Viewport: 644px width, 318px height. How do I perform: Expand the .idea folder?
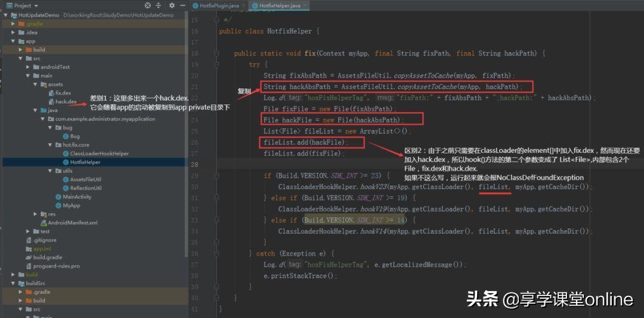pos(14,32)
